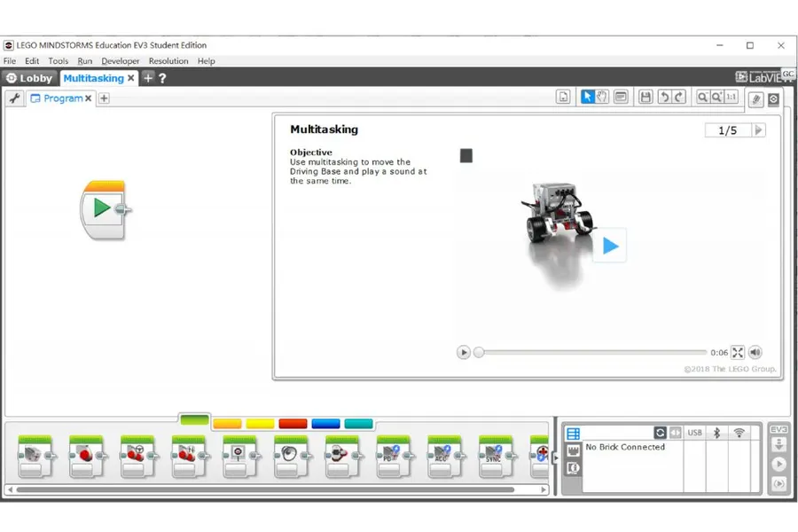Switch to the Lobby tab

click(x=29, y=78)
